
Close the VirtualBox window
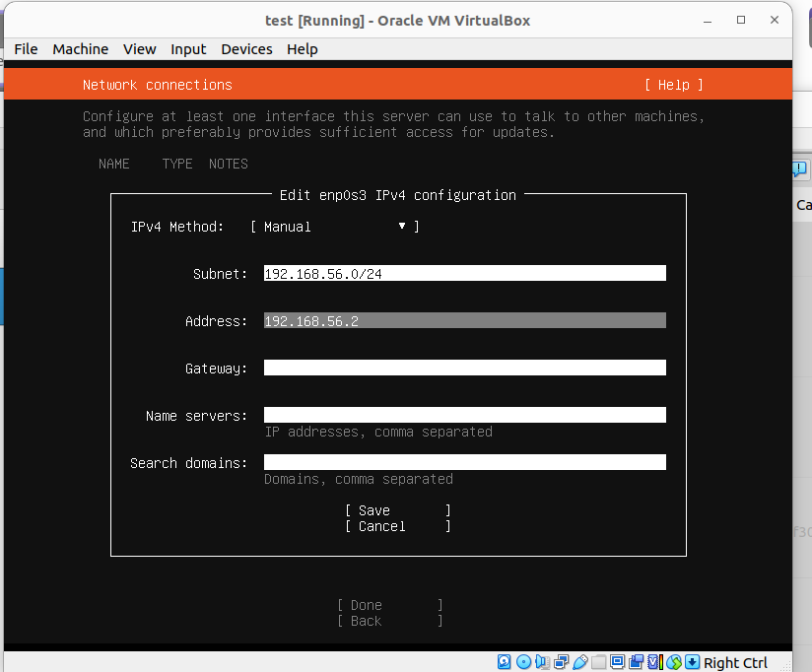click(775, 20)
